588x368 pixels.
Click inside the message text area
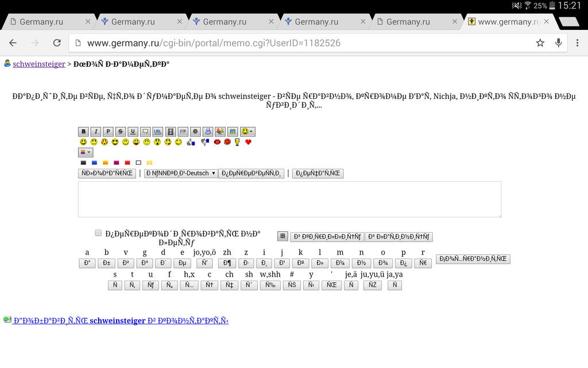(x=289, y=199)
